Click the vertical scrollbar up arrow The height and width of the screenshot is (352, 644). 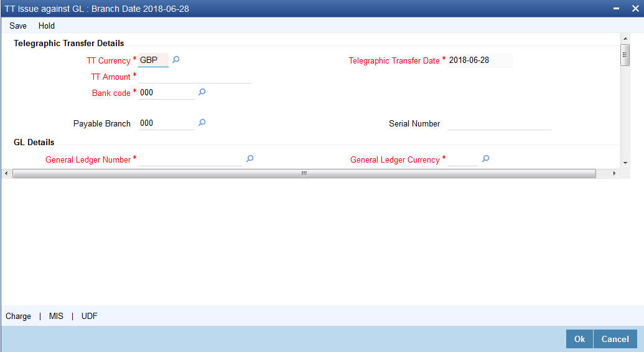pos(625,38)
